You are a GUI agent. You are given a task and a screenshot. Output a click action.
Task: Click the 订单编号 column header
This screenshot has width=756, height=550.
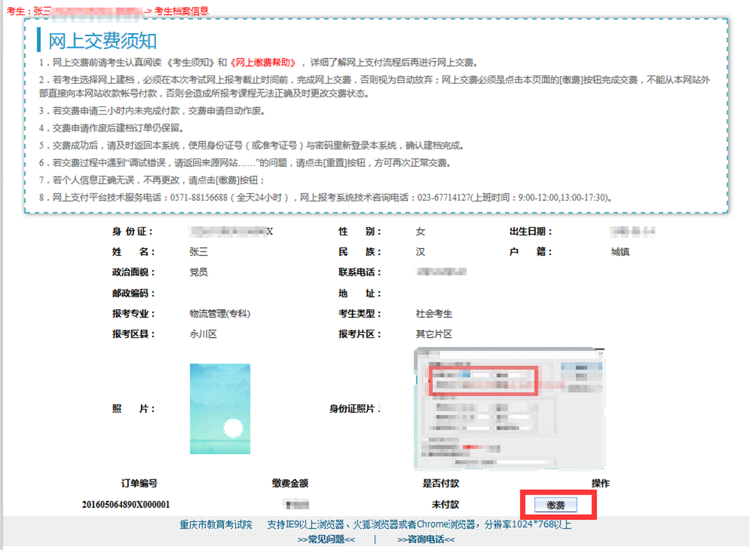point(139,483)
